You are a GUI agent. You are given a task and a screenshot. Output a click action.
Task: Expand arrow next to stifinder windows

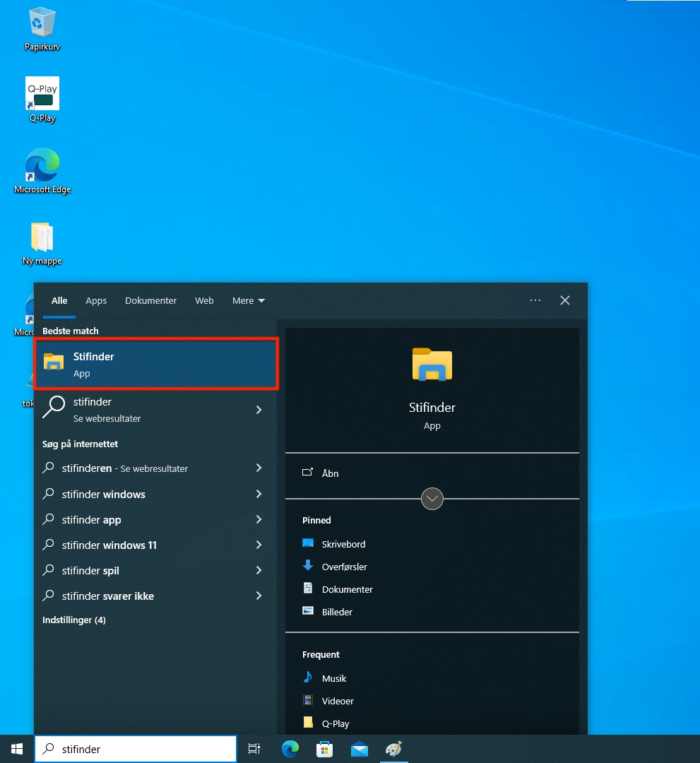coord(259,494)
